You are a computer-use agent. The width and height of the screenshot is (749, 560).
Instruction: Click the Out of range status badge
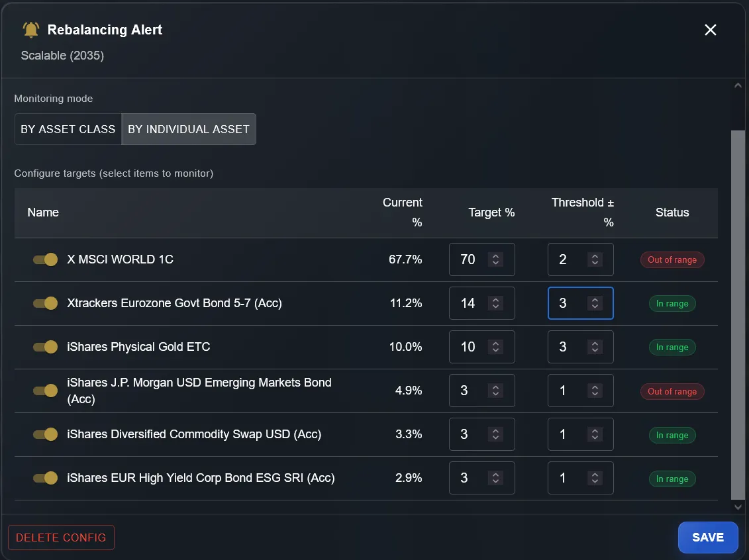click(672, 259)
